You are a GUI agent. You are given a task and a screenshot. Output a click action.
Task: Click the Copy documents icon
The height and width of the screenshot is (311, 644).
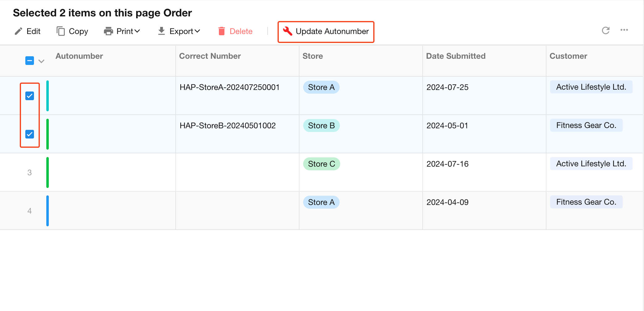click(61, 31)
